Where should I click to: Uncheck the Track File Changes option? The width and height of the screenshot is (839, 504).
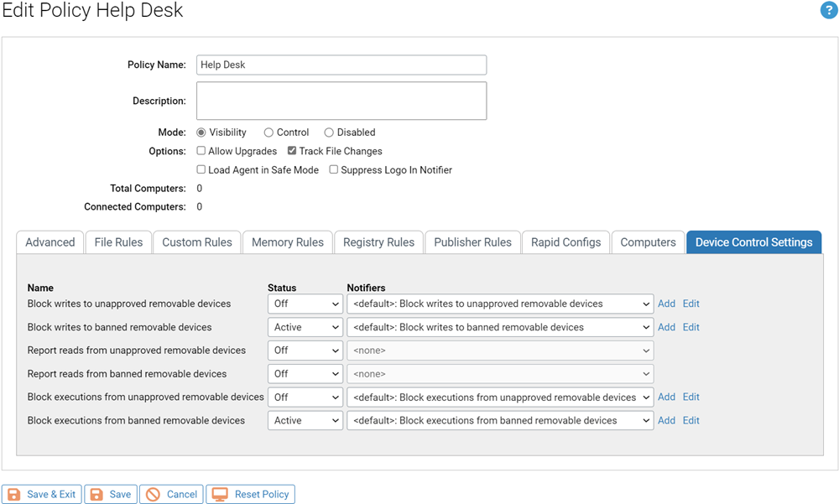pyautogui.click(x=292, y=151)
